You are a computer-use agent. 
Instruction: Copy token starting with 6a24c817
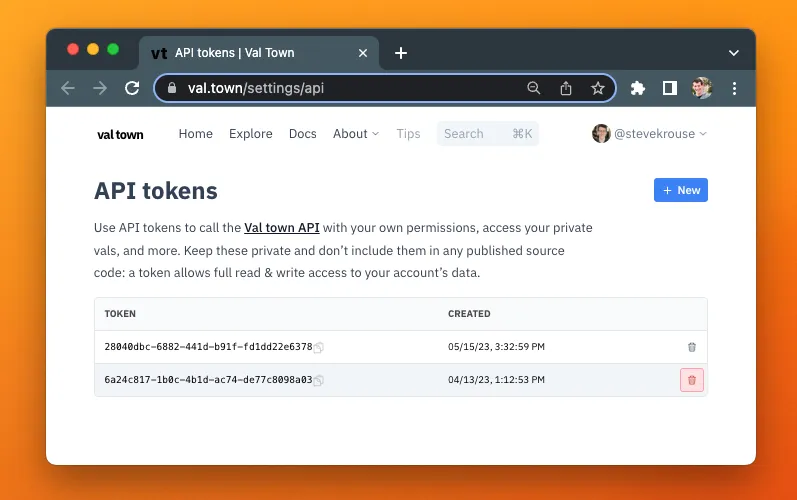[319, 381]
